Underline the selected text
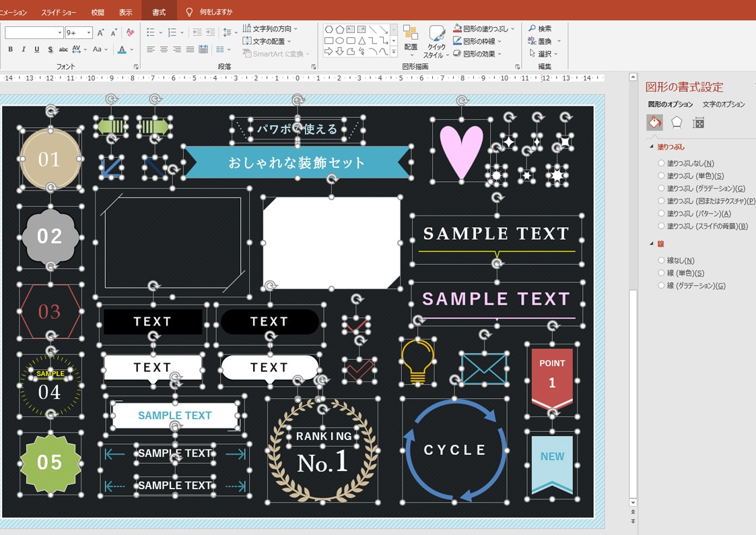 [36, 49]
